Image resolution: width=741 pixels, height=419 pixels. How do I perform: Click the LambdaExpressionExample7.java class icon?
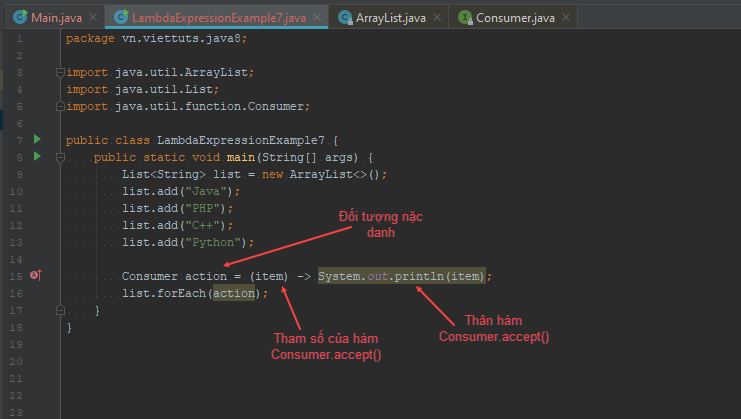[x=121, y=17]
